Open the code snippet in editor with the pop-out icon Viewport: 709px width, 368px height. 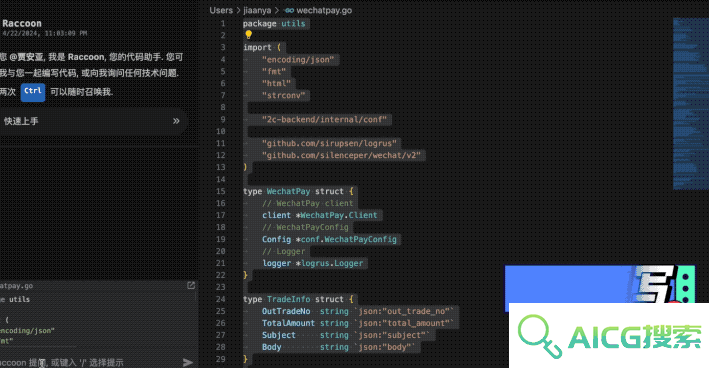191,285
